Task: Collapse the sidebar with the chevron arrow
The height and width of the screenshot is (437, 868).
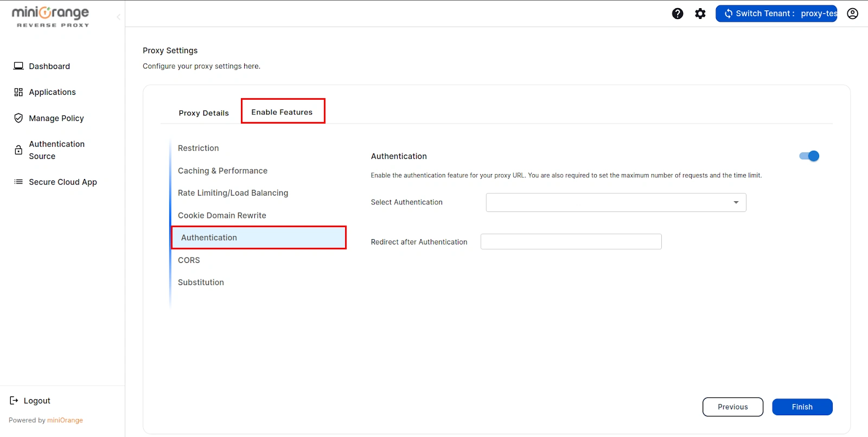Action: [118, 17]
